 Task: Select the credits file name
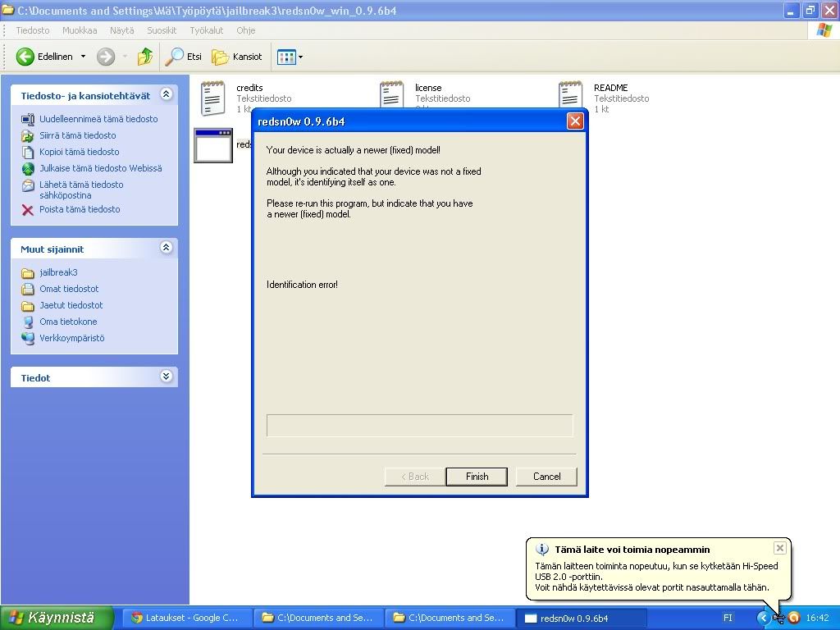[249, 88]
